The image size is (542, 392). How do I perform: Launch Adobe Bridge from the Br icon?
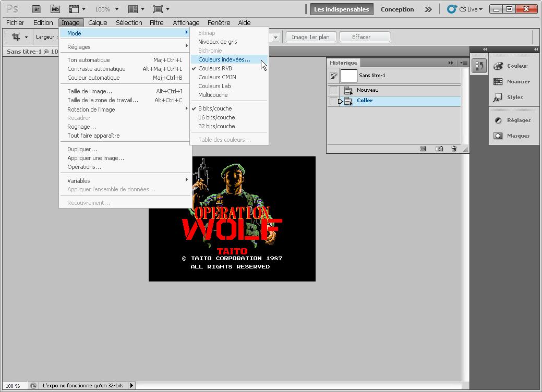click(37, 9)
